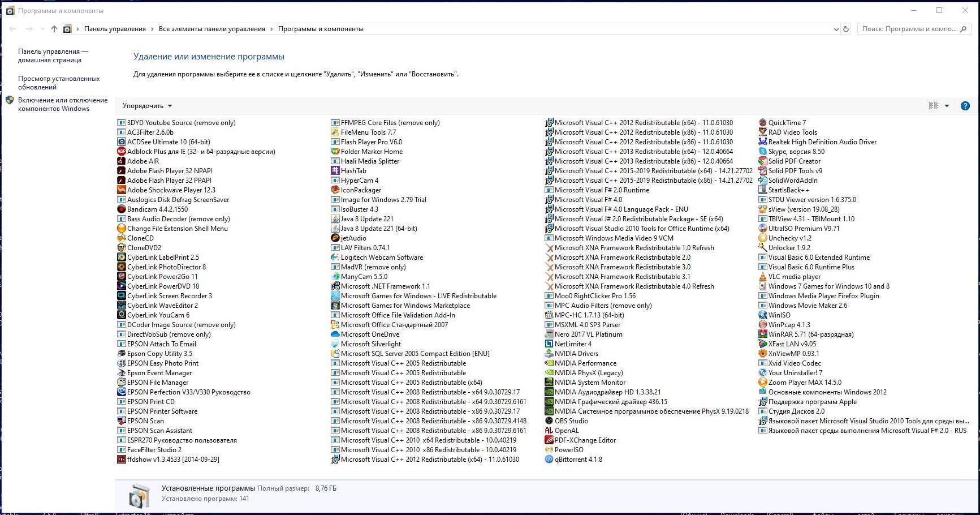This screenshot has width=980, height=515.
Task: Open recent locations dropdown near navigation arrows
Action: [x=42, y=29]
